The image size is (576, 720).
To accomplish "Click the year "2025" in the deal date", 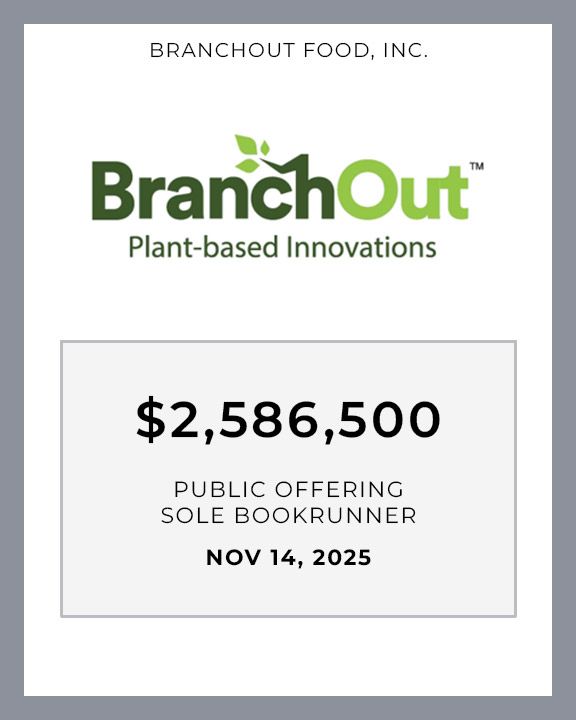I will tap(342, 558).
